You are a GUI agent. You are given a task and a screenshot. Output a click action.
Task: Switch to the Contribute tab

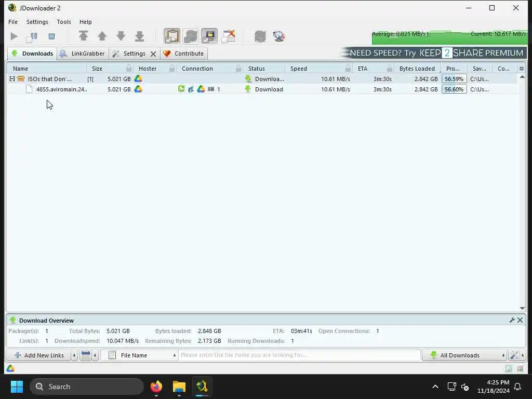(x=183, y=54)
